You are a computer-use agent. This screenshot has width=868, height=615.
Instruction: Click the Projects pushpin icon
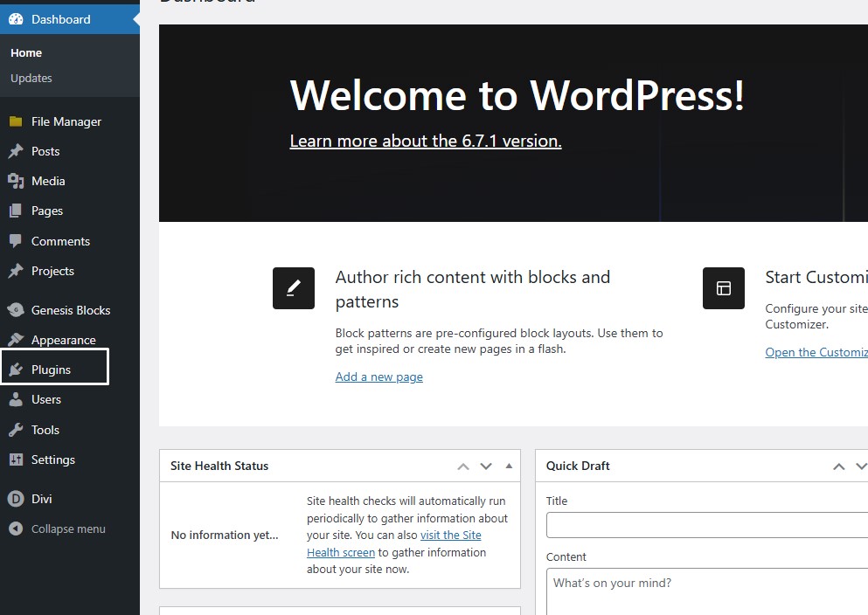pos(16,271)
